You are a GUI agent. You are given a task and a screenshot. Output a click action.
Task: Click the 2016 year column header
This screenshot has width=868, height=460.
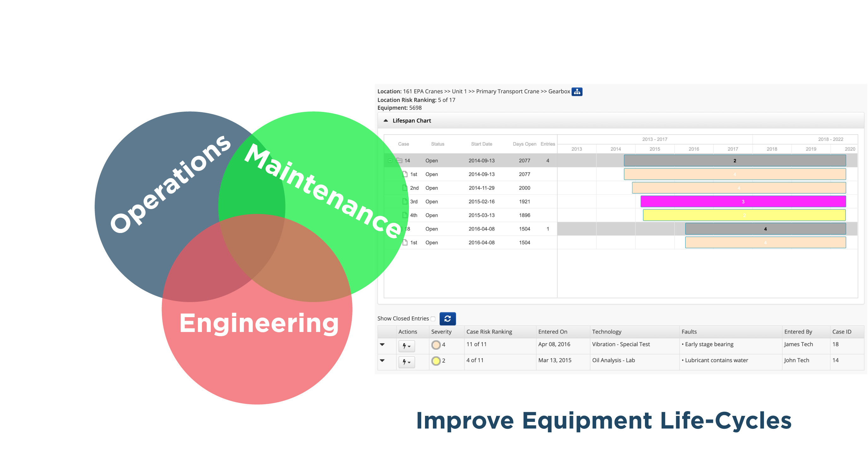pyautogui.click(x=694, y=149)
